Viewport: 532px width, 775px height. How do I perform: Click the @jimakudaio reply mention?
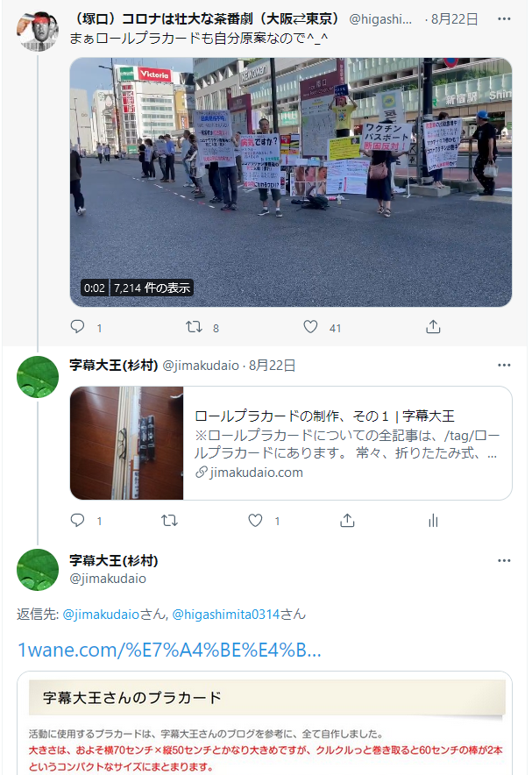[101, 615]
